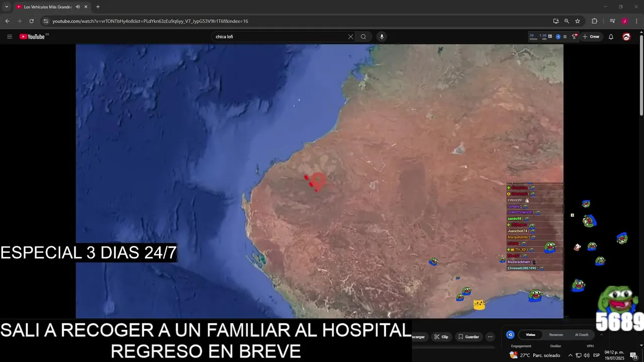Select the address bar URL
Viewport: 644px width, 362px height.
pyautogui.click(x=150, y=21)
